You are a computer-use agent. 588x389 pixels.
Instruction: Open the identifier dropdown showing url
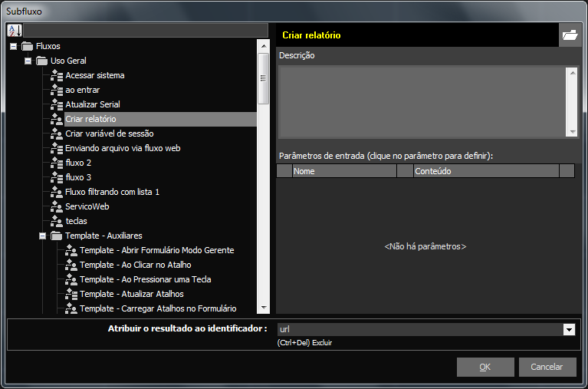point(569,329)
